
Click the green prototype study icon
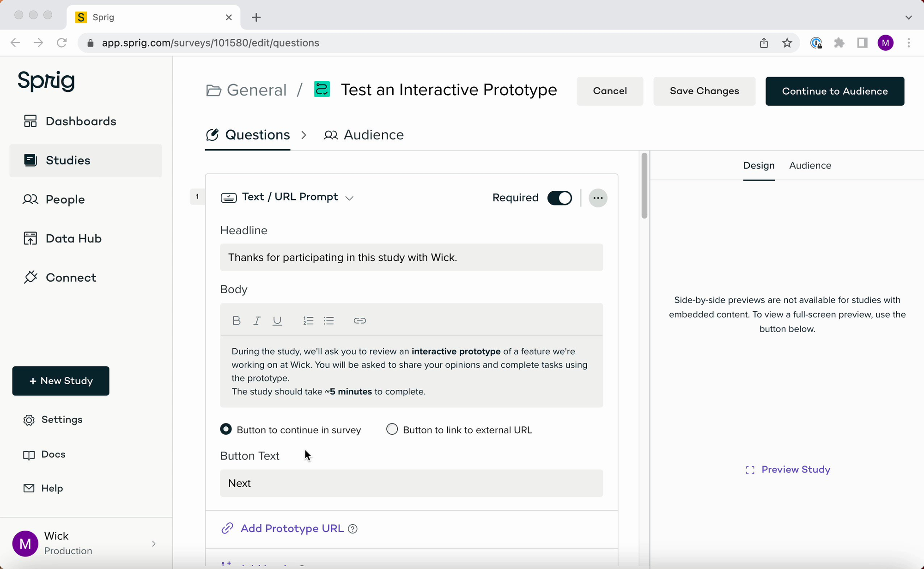[322, 89]
